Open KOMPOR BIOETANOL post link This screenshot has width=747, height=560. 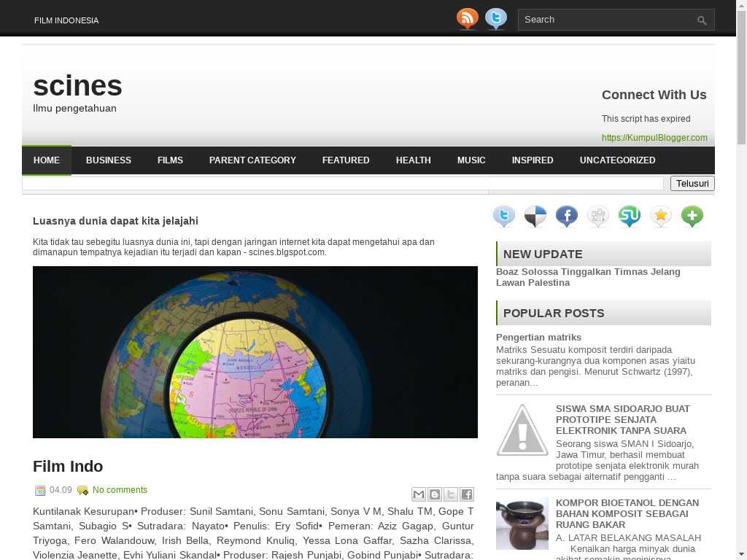pyautogui.click(x=627, y=514)
